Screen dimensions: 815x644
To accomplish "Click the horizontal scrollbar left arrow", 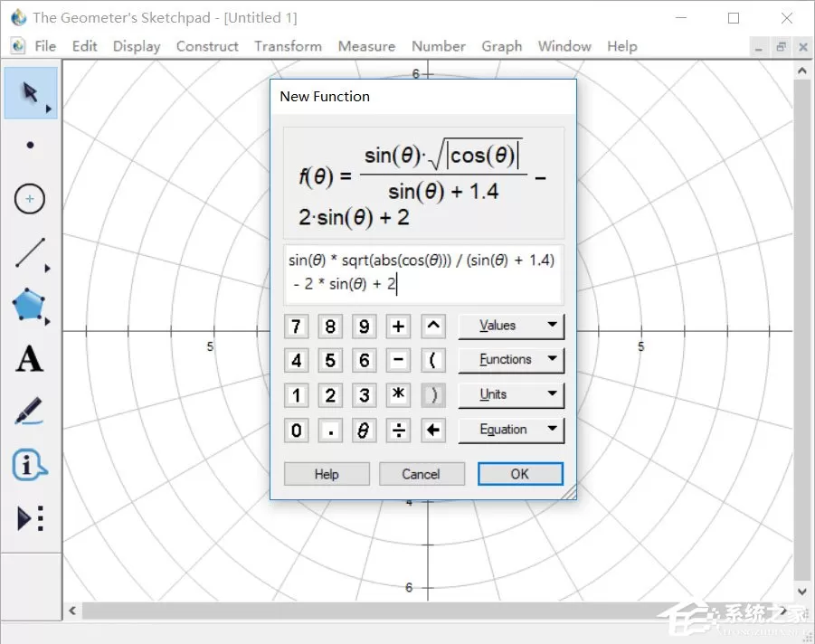I will 72,611.
